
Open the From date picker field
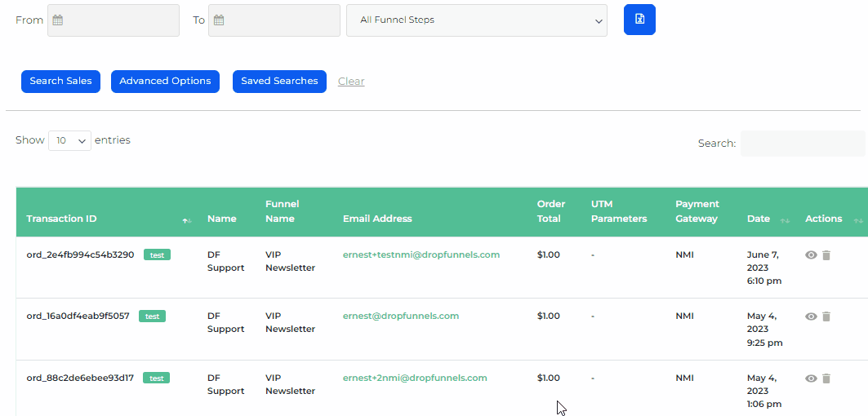pyautogui.click(x=114, y=20)
